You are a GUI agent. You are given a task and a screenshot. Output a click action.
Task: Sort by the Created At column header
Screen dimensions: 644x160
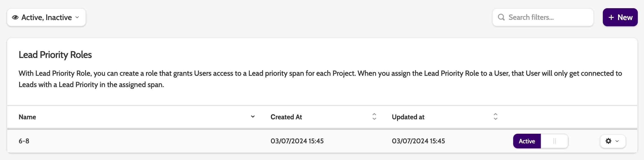(x=286, y=117)
